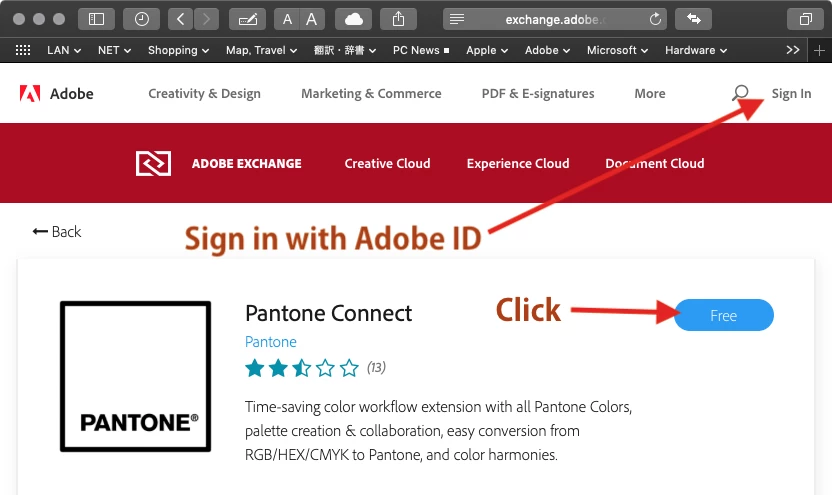Go Back to the previous listing
The width and height of the screenshot is (832, 495).
[56, 231]
